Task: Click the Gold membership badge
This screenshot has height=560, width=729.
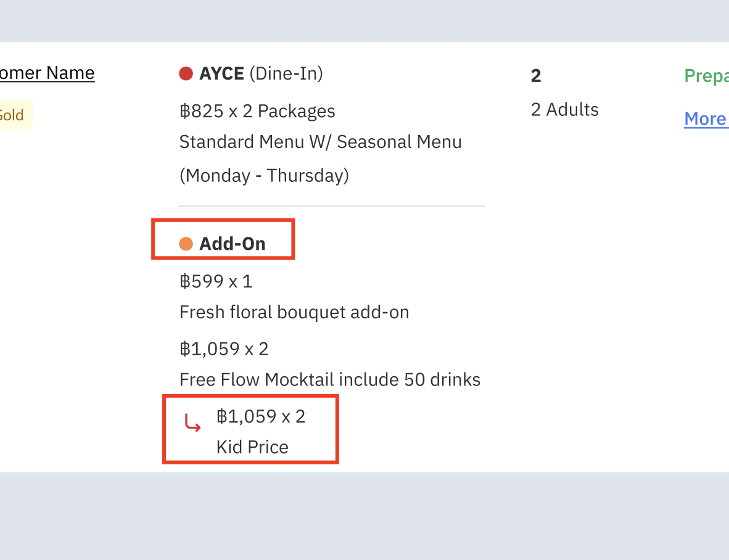Action: point(12,115)
